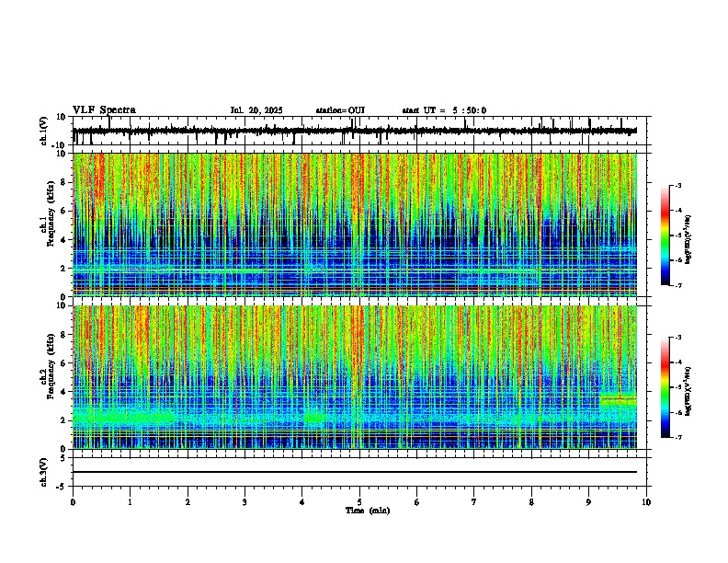Click the ch.1 spectrogram panel

pos(355,224)
